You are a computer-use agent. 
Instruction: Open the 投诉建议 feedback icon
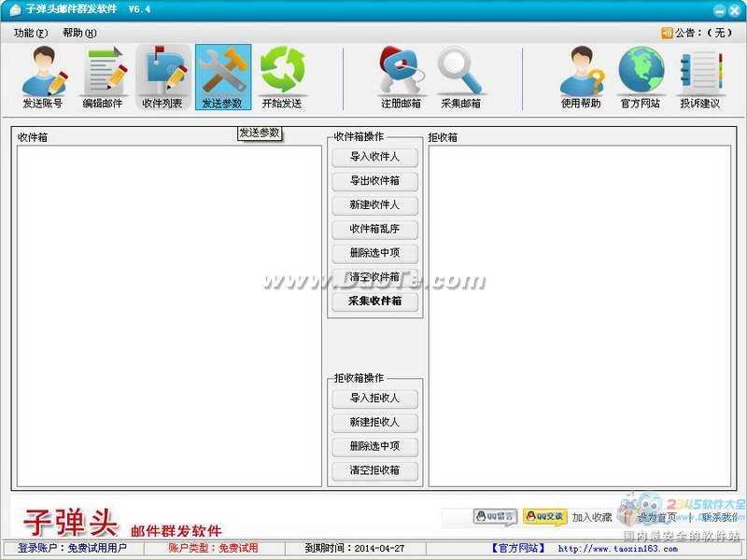[x=699, y=77]
